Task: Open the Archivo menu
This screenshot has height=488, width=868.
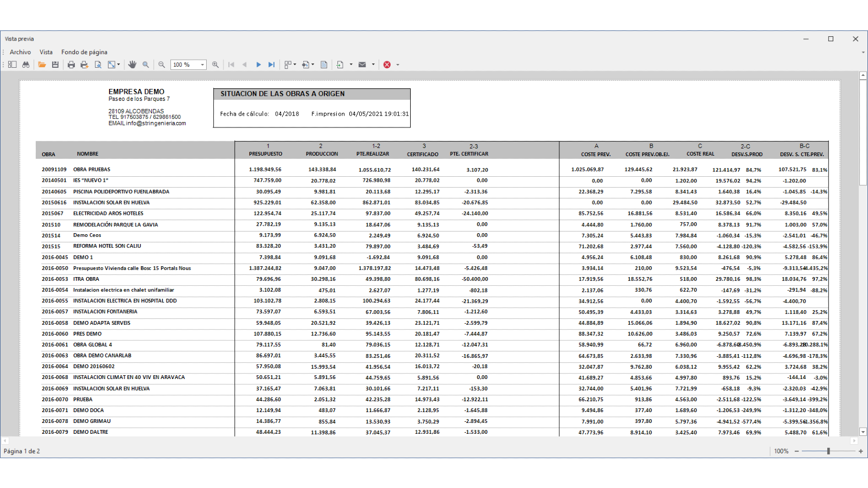Action: click(20, 52)
